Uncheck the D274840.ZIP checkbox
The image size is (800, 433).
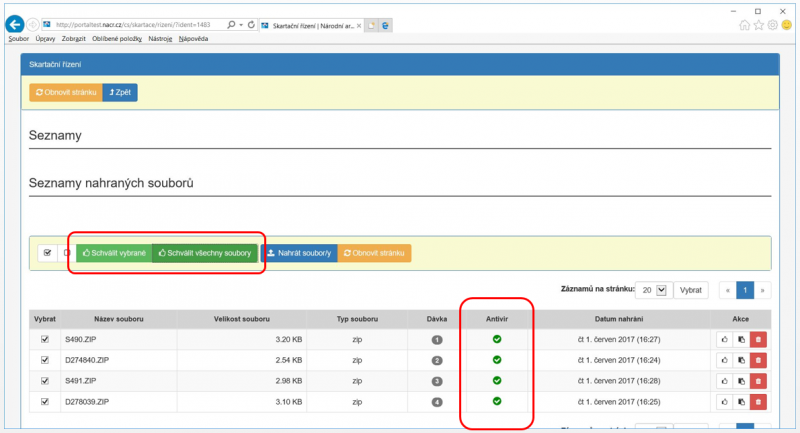coord(44,360)
